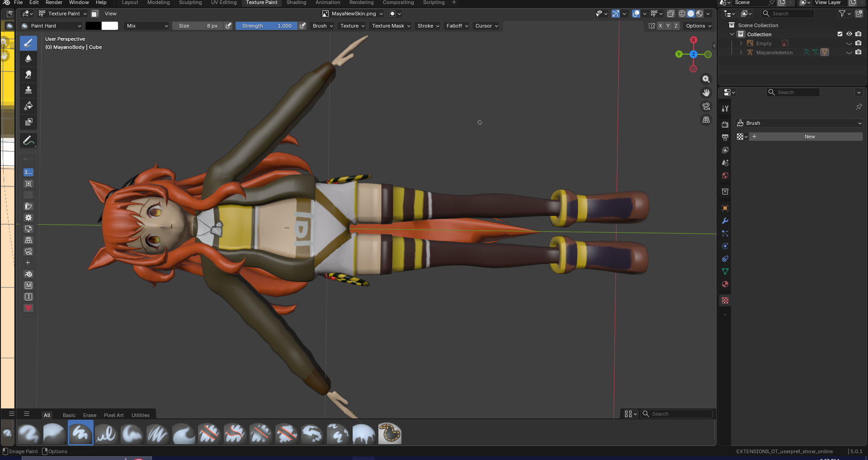Open the Pixel Art brush tab
The width and height of the screenshot is (868, 460).
tap(113, 415)
